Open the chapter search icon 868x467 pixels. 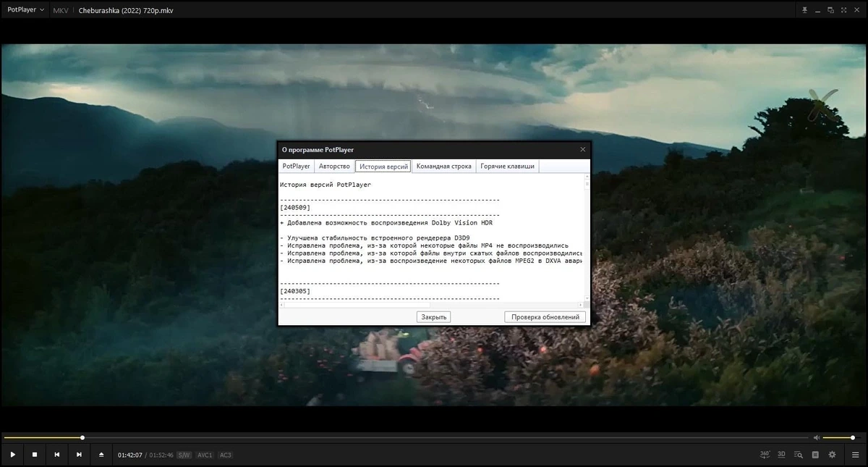799,455
